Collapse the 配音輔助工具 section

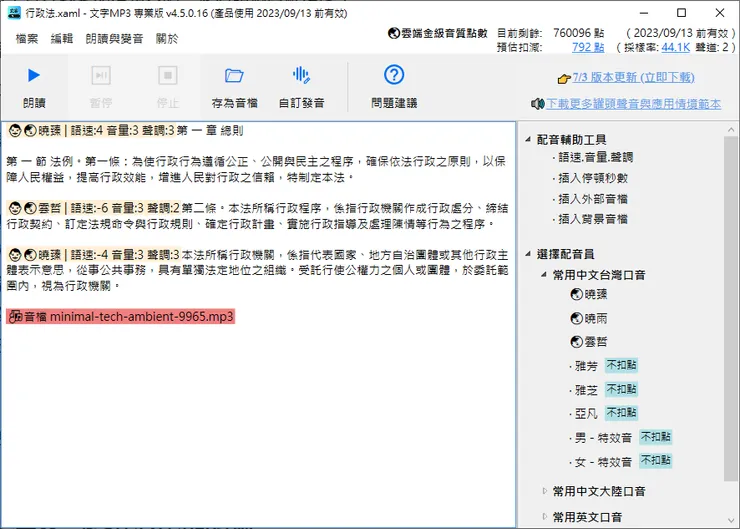click(528, 140)
